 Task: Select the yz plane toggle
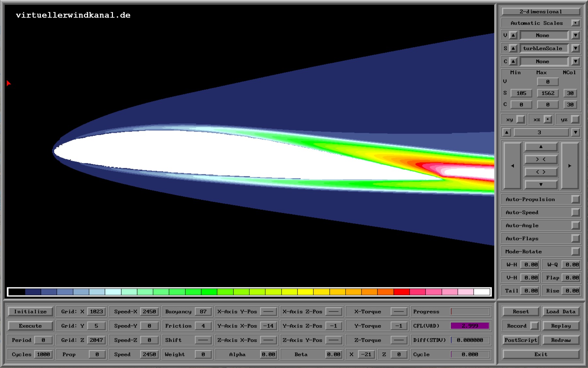tap(575, 120)
